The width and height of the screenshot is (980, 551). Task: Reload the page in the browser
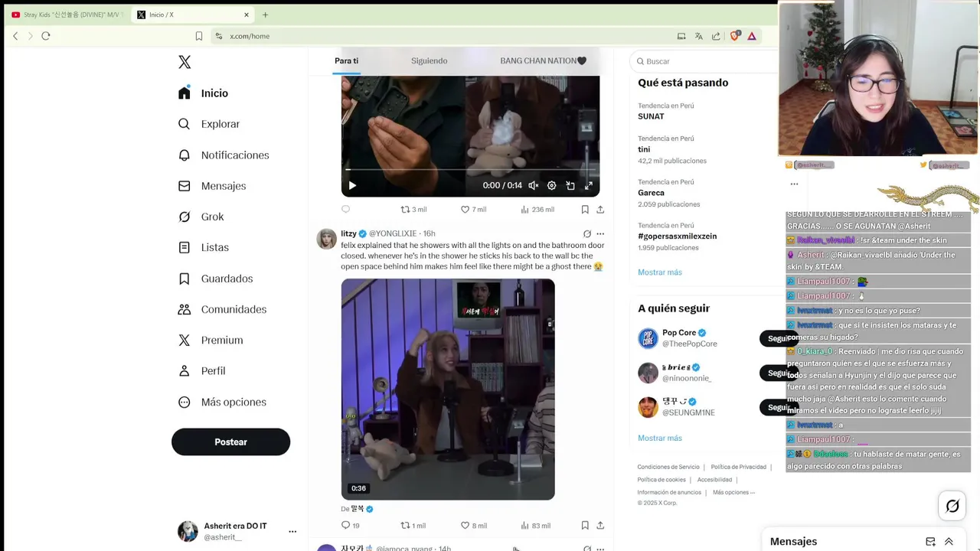[46, 36]
